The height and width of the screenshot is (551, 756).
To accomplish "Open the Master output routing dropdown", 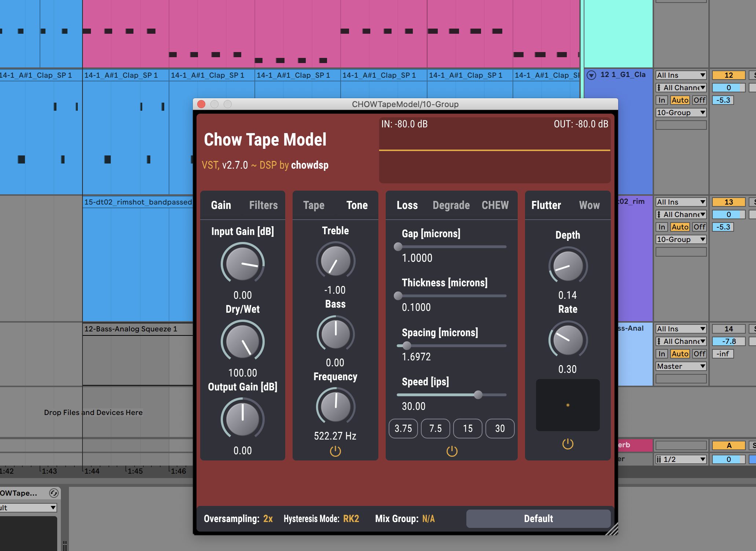I will point(681,366).
